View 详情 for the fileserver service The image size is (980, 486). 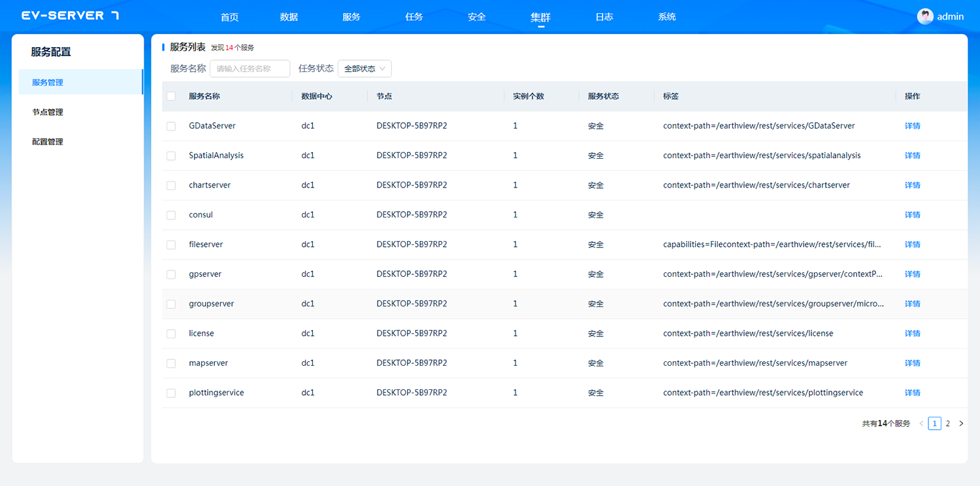tap(912, 244)
